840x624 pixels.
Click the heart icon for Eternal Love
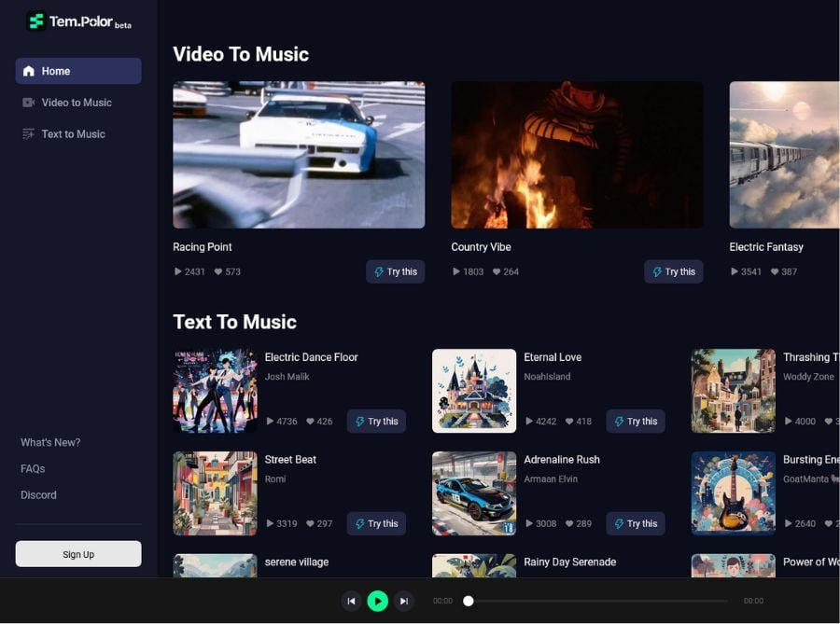pyautogui.click(x=569, y=422)
